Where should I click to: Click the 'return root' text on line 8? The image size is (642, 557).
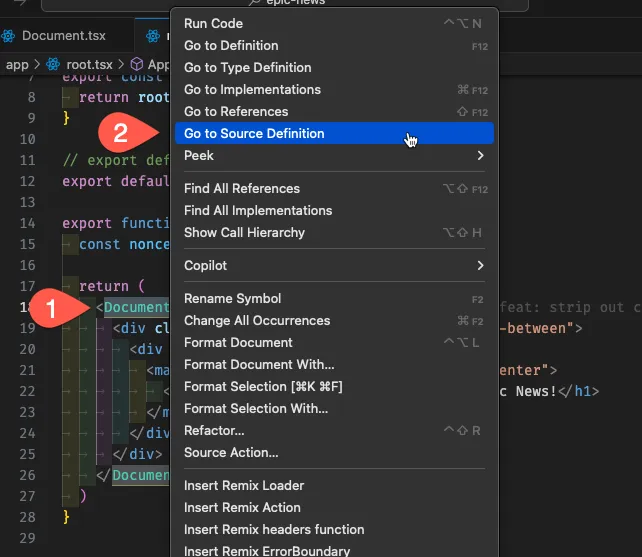point(124,97)
